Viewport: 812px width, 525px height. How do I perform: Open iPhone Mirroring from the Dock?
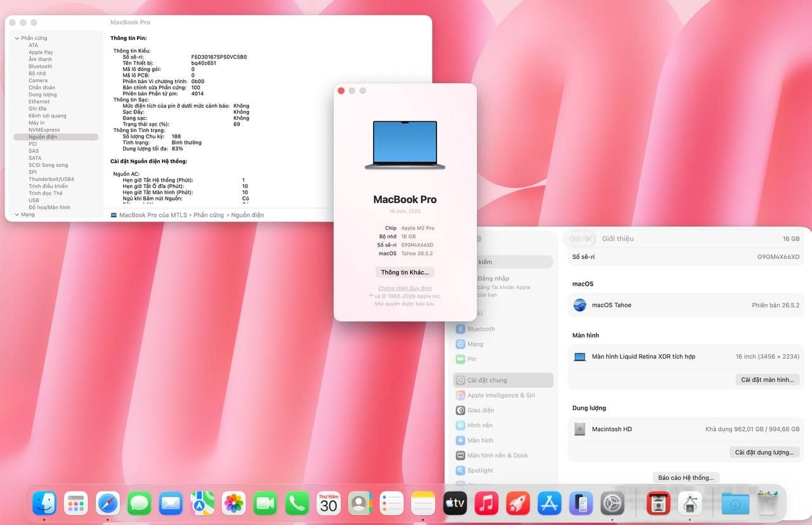tap(581, 503)
